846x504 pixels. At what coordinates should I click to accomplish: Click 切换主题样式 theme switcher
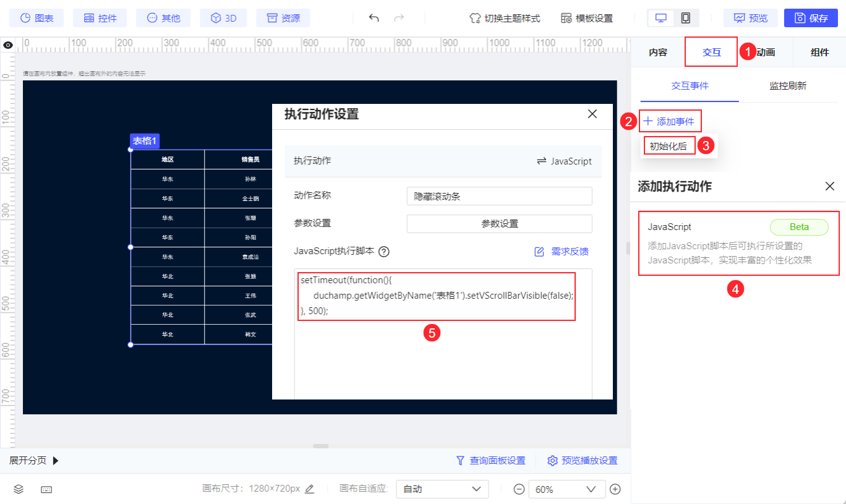(x=505, y=18)
